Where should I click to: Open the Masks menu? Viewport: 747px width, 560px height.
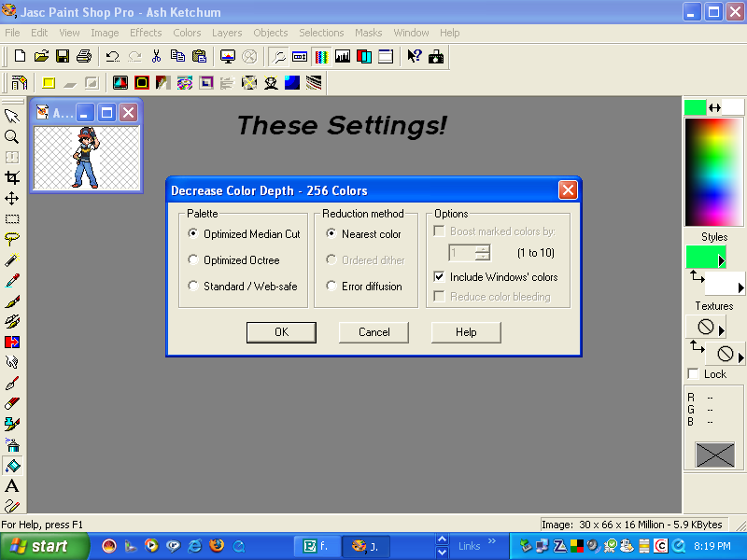point(368,33)
